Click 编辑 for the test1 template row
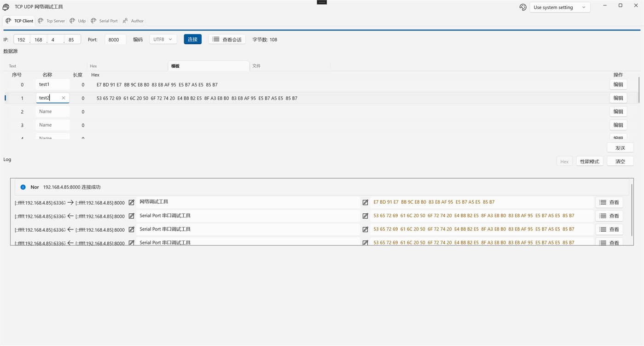 point(618,85)
